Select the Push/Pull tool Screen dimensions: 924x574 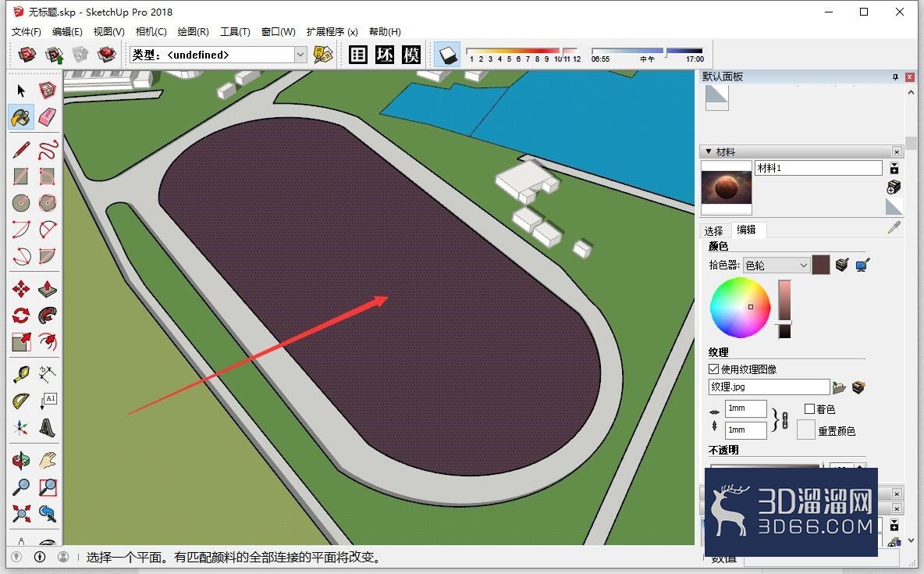click(x=47, y=289)
